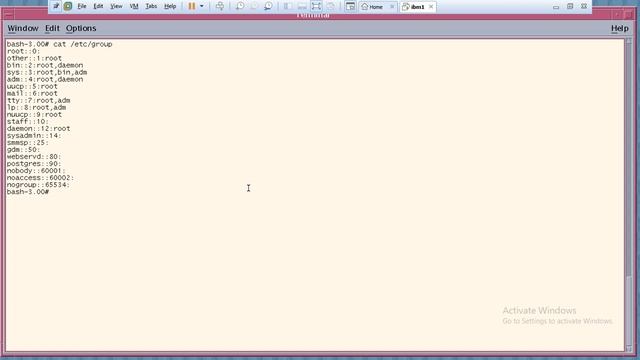Open the snapshot manager
Screen dimensions: 640x360
pyautogui.click(x=268, y=6)
